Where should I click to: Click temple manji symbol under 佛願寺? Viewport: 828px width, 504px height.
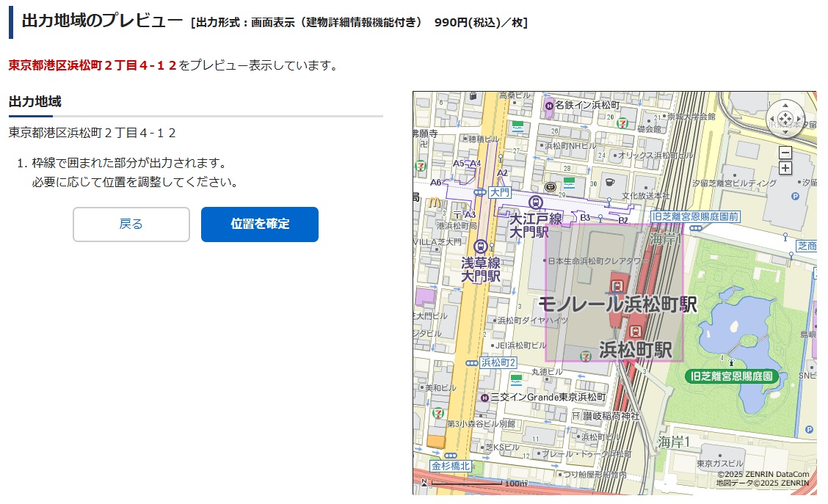click(424, 144)
